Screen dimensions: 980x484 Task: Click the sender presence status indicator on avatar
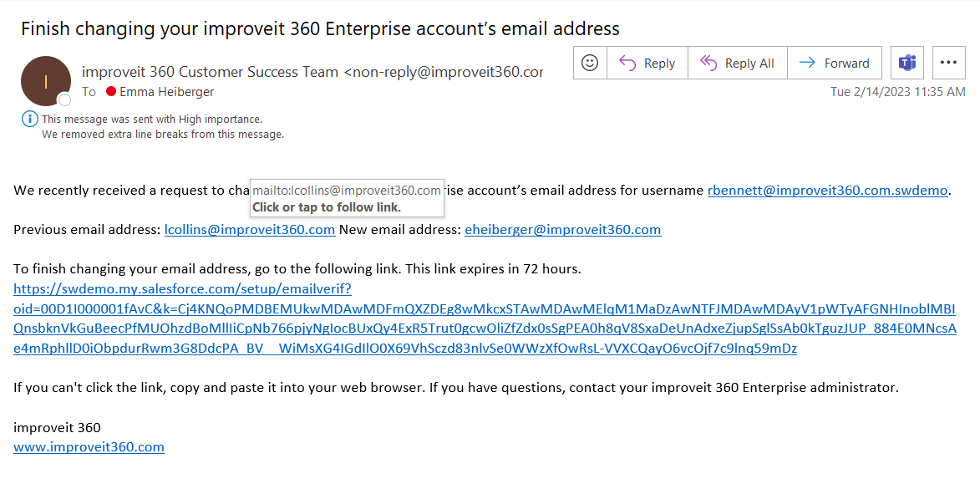64,100
